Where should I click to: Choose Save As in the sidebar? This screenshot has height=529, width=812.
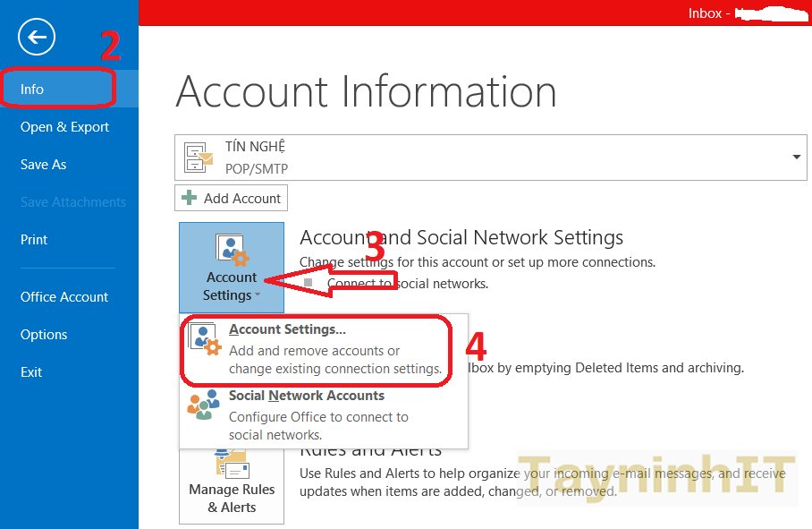(x=44, y=165)
